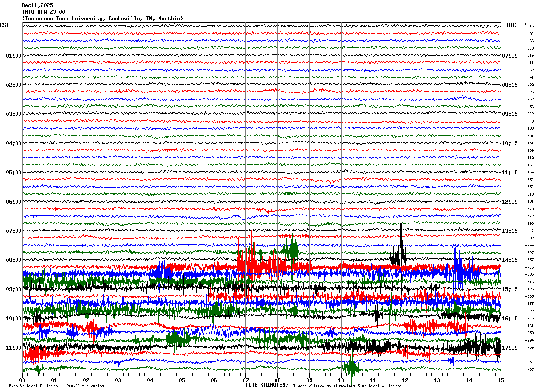Click the DC offset value -426
The width and height of the screenshot is (536, 392).
tap(530, 289)
